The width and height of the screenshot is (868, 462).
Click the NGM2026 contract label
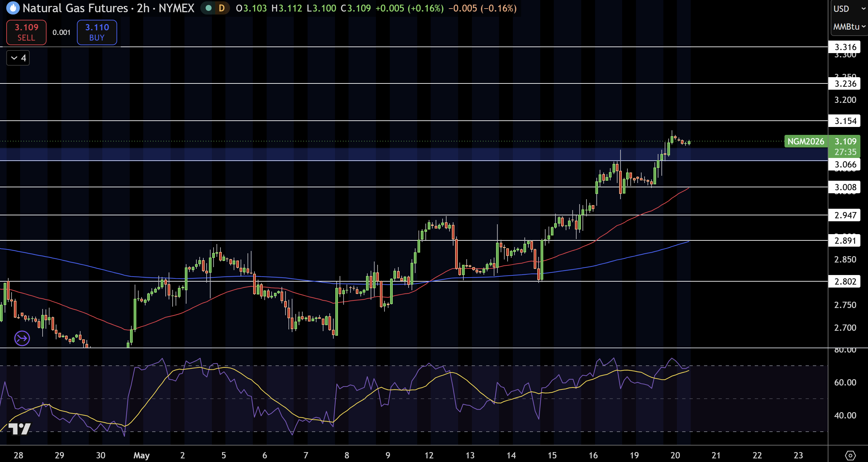point(806,141)
